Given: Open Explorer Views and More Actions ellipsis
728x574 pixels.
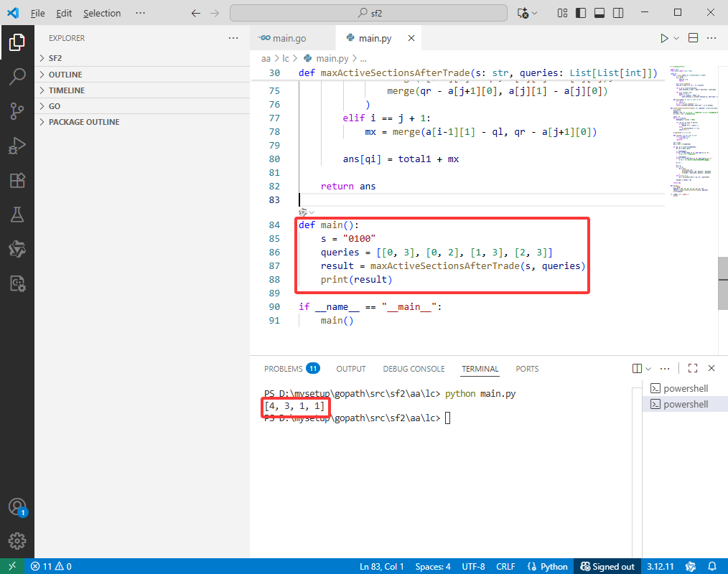Looking at the screenshot, I should point(233,38).
